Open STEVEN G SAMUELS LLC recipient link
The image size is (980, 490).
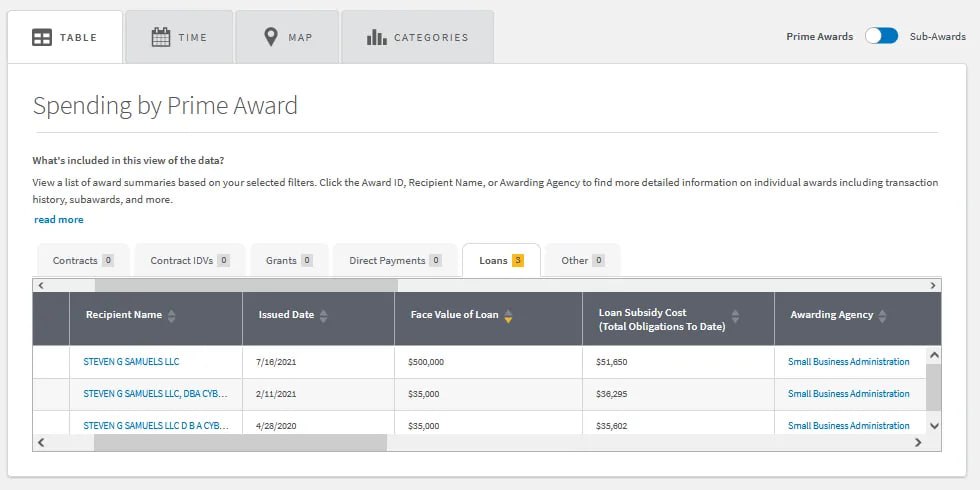click(x=131, y=362)
